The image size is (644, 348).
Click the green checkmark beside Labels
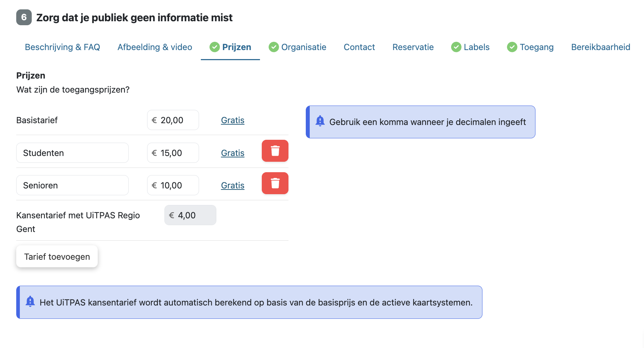[456, 47]
